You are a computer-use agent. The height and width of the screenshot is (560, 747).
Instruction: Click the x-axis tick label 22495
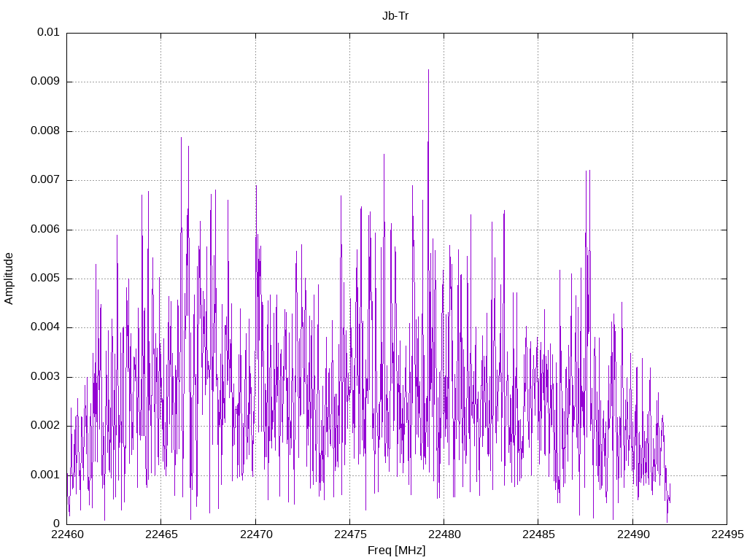[x=727, y=534]
